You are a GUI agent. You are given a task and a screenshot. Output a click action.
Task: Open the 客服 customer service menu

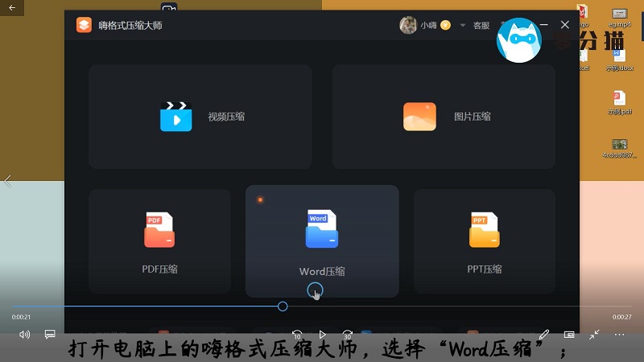tap(481, 26)
